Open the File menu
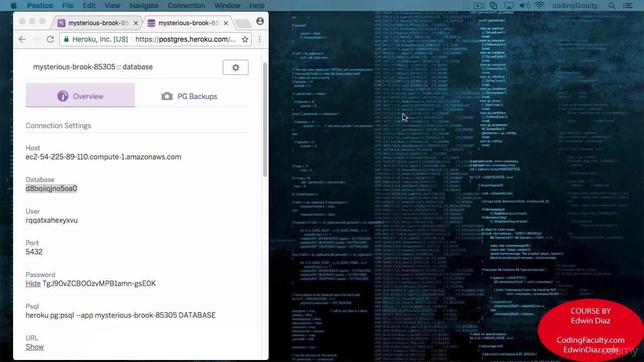The height and width of the screenshot is (362, 644). 68,6
